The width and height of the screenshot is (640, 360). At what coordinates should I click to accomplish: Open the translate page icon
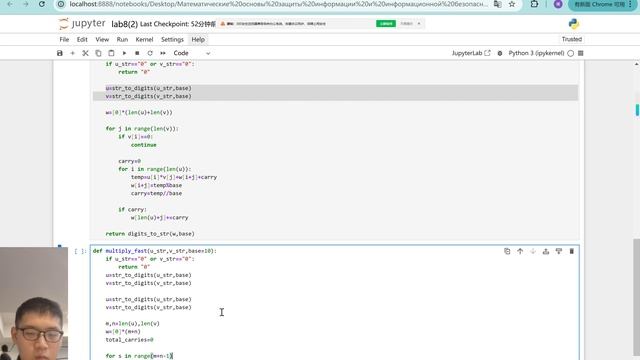498,4
